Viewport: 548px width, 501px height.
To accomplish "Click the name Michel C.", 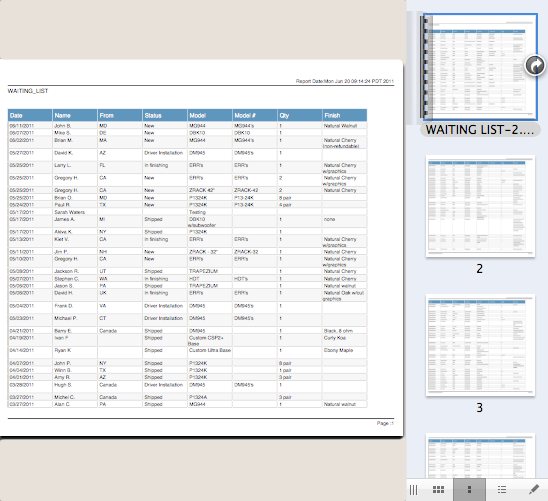I will point(64,397).
